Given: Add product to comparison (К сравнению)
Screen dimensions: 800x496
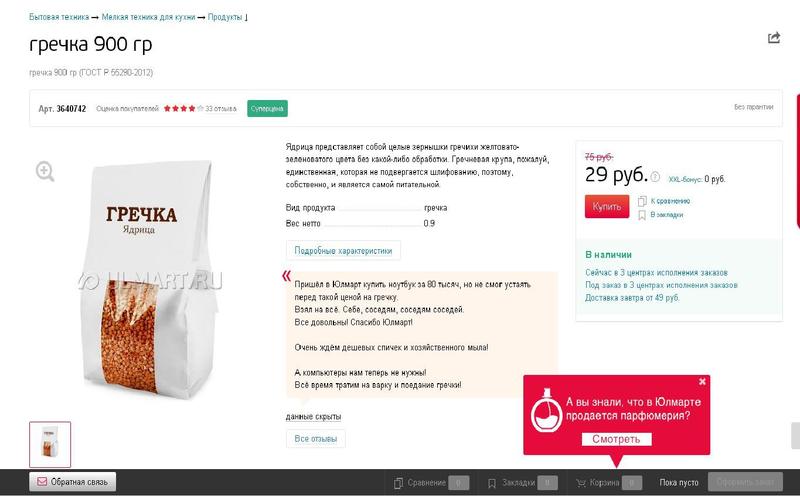Looking at the screenshot, I should pos(664,201).
